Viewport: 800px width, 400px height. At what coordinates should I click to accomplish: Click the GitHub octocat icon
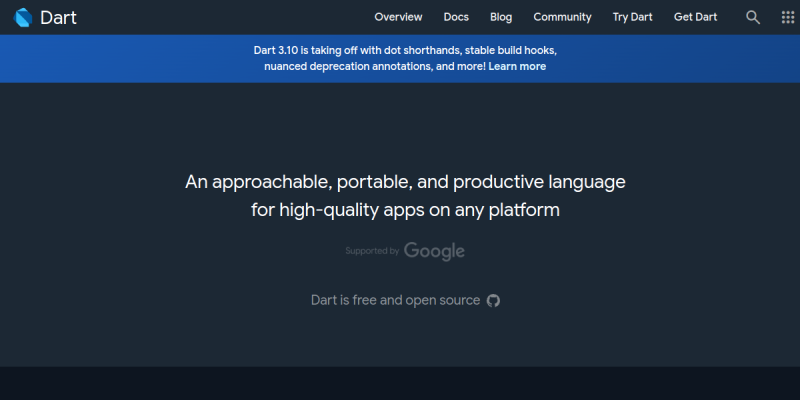[493, 300]
